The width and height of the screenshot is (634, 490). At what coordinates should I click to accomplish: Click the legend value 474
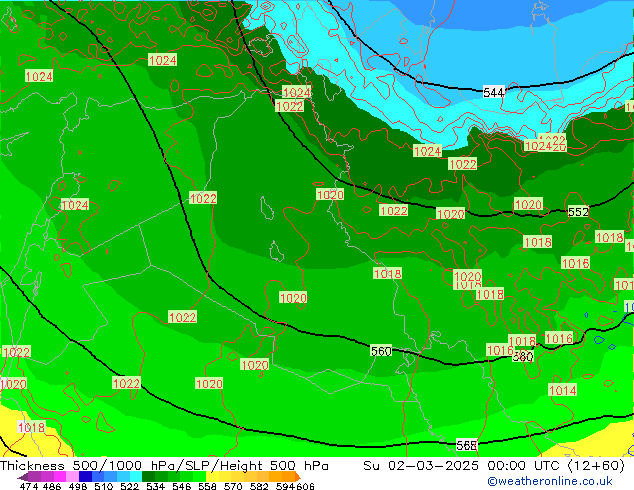(x=29, y=486)
